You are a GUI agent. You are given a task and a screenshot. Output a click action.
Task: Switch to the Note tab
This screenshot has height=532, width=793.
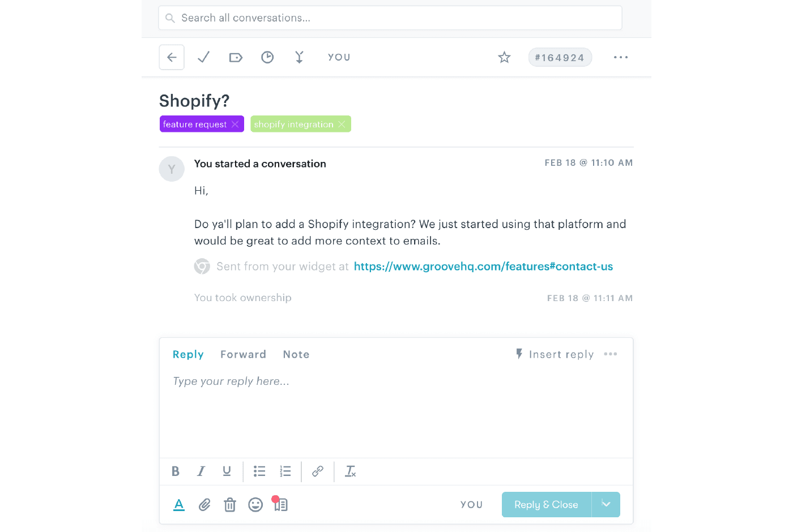(296, 354)
